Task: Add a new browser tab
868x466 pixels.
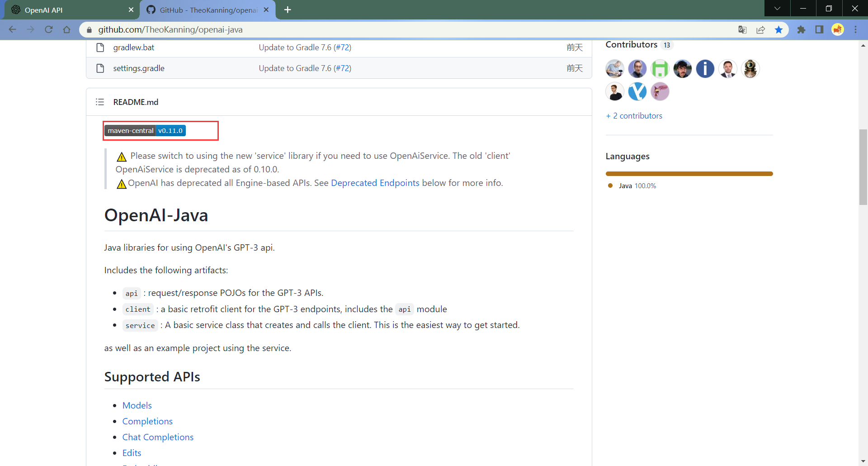Action: coord(288,10)
